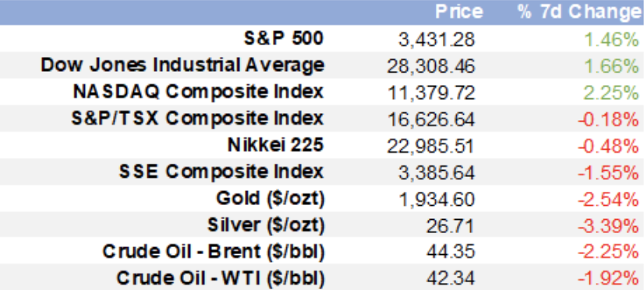Click the NASDAQ Composite Index label
Image resolution: width=644 pixels, height=290 pixels.
[199, 92]
